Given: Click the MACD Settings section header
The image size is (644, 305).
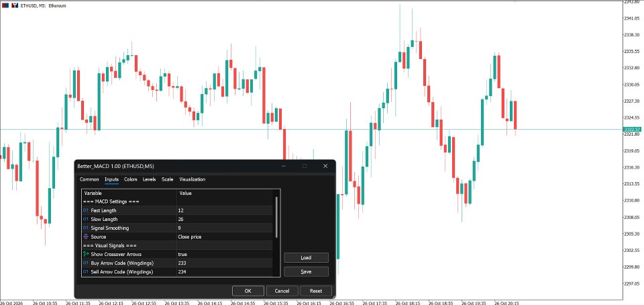Looking at the screenshot, I should pyautogui.click(x=111, y=202).
